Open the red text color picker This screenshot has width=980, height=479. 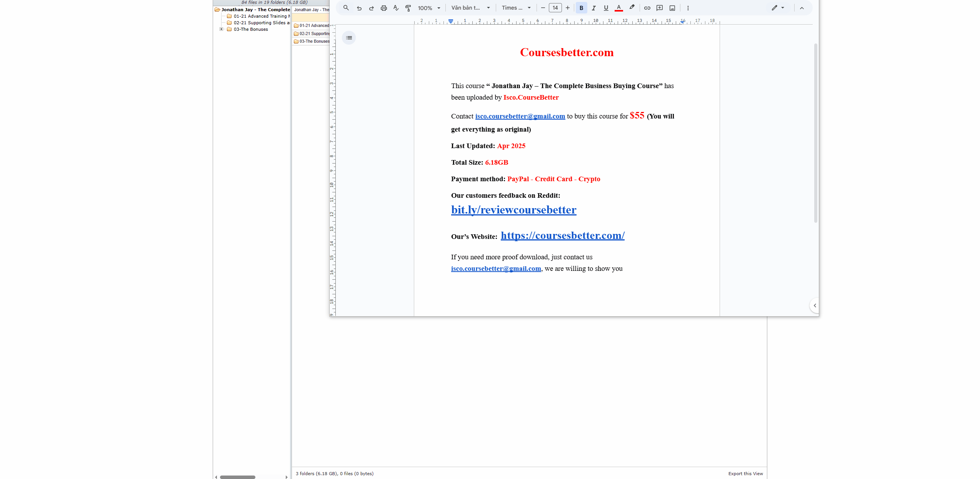pos(618,8)
